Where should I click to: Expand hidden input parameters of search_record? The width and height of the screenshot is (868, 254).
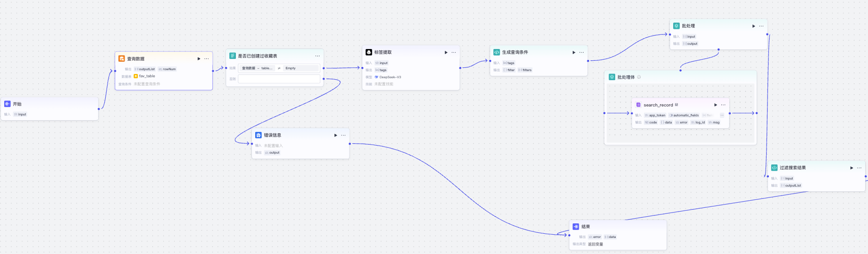pos(722,115)
